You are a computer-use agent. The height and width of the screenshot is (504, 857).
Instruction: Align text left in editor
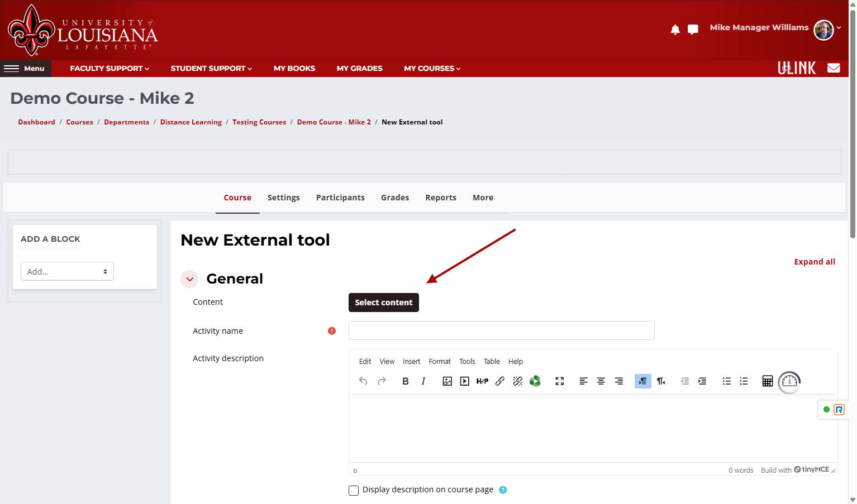click(x=583, y=381)
